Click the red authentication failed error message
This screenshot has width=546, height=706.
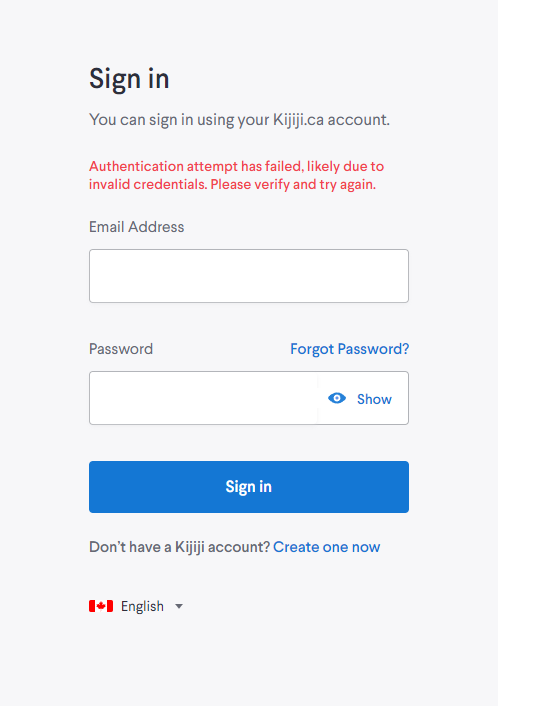coord(236,176)
